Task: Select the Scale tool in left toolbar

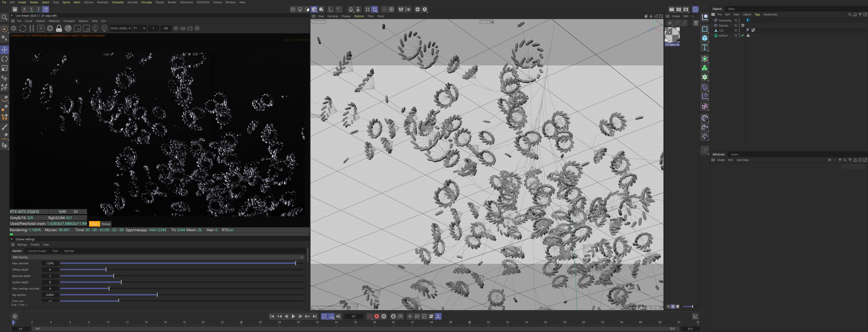Action: click(4, 68)
